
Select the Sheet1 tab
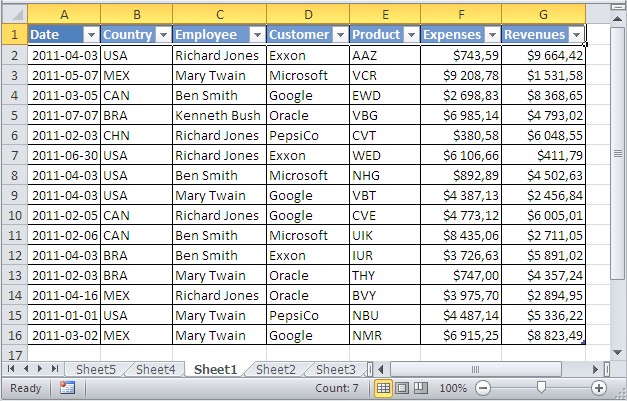[x=216, y=369]
